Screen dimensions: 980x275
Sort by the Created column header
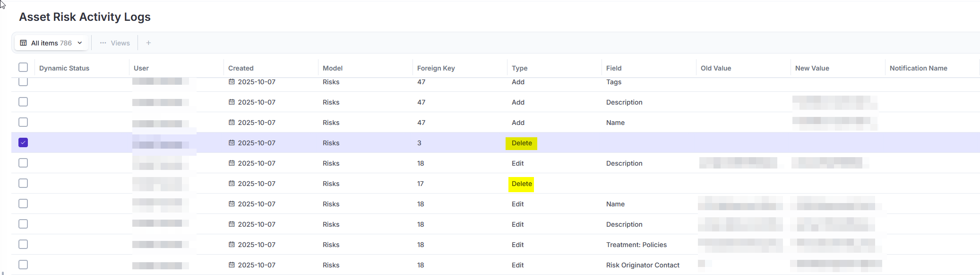coord(241,68)
